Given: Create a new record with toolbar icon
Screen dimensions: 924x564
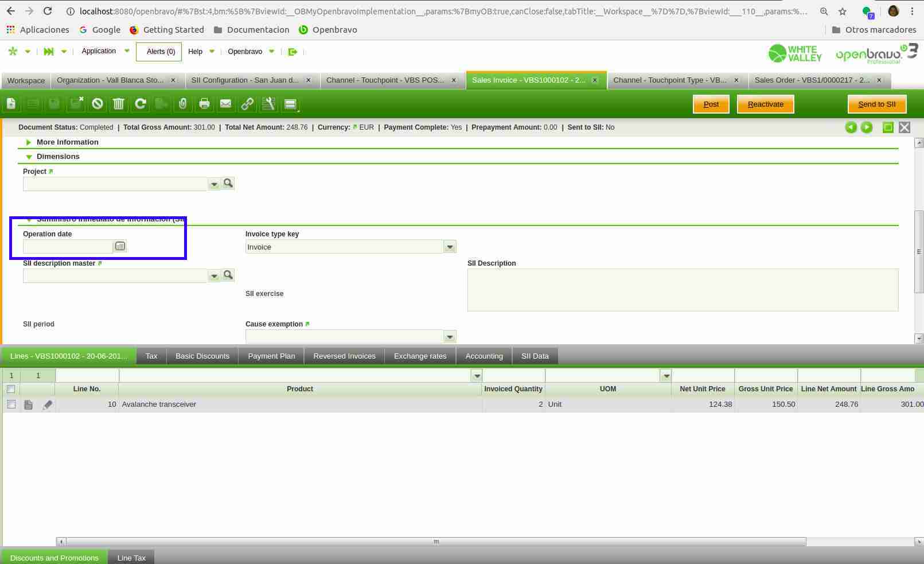Looking at the screenshot, I should point(11,104).
